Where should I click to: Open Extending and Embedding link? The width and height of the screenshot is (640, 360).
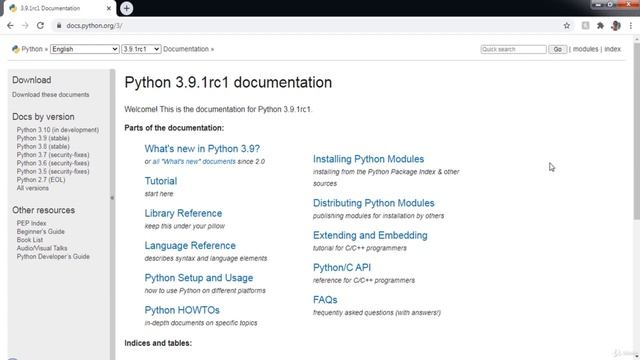(x=370, y=235)
